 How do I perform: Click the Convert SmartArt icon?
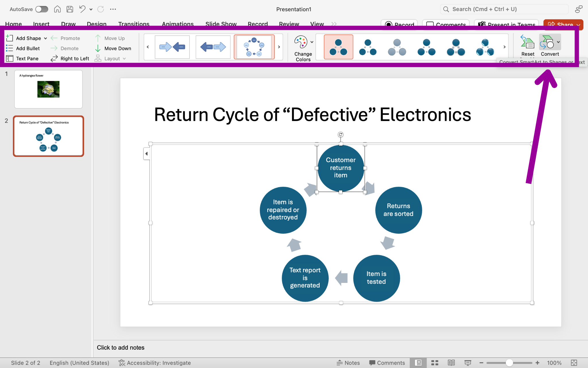(x=547, y=42)
